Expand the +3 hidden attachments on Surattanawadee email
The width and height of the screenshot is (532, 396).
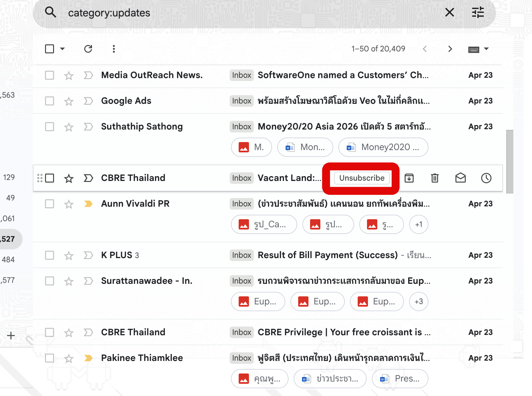[418, 301]
